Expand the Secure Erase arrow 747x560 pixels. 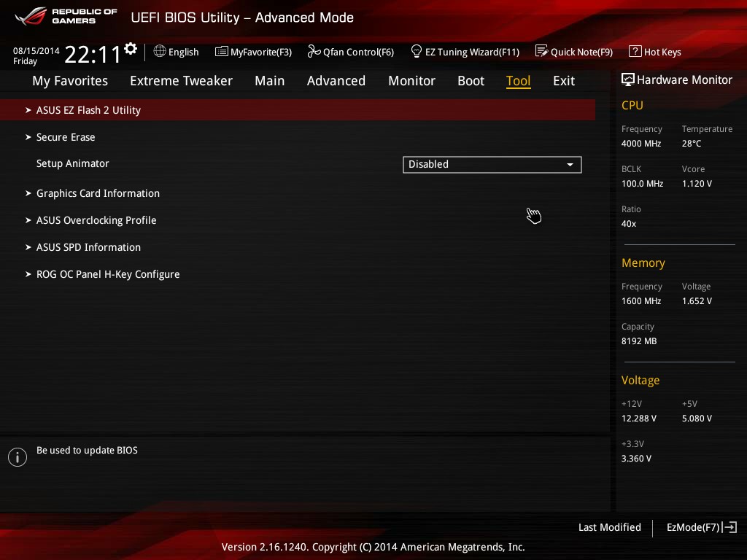(x=28, y=137)
